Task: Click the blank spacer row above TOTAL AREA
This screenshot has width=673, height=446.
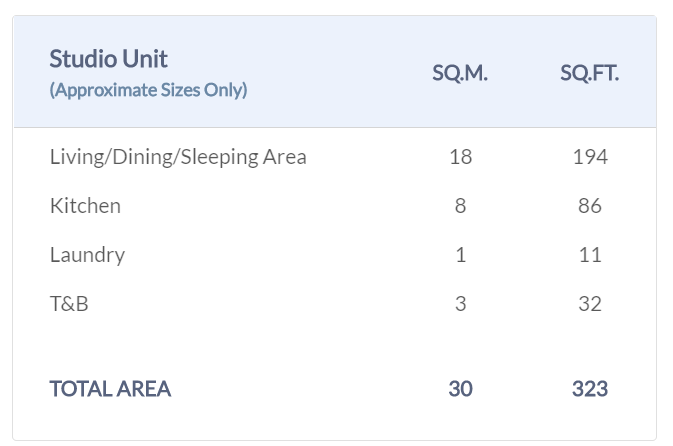Action: point(335,345)
